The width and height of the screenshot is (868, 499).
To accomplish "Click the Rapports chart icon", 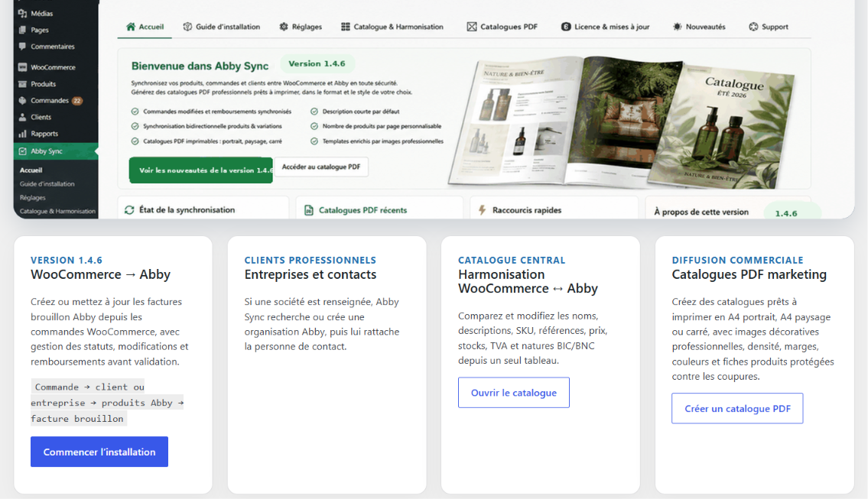I will click(x=22, y=133).
